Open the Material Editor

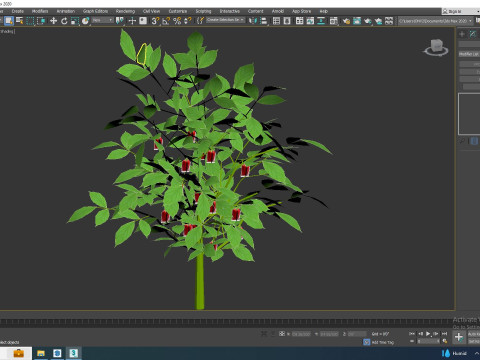tap(334, 21)
